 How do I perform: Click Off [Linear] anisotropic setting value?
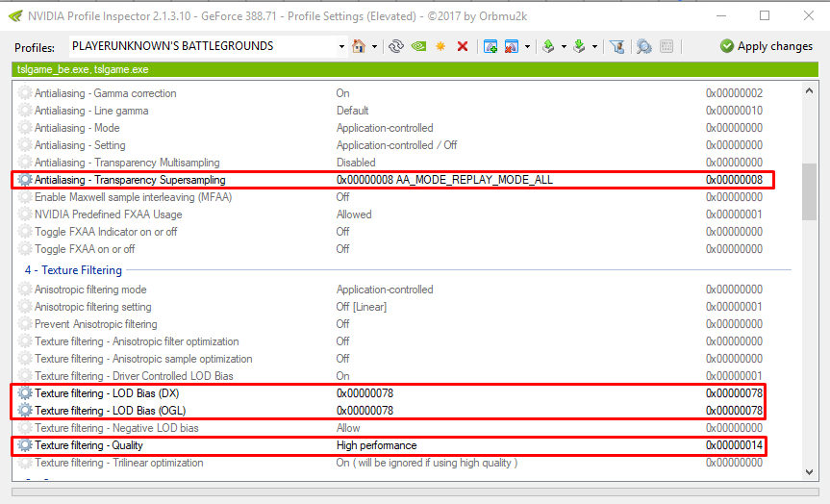[362, 307]
